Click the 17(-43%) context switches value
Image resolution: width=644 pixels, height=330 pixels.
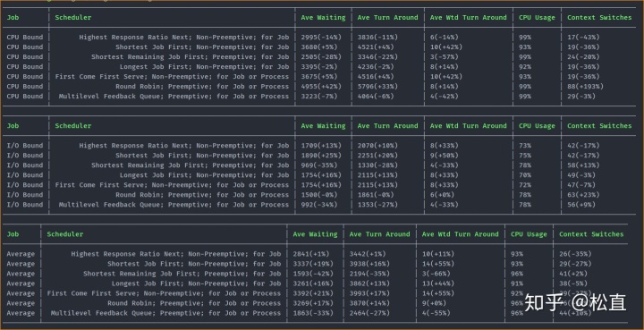click(583, 38)
